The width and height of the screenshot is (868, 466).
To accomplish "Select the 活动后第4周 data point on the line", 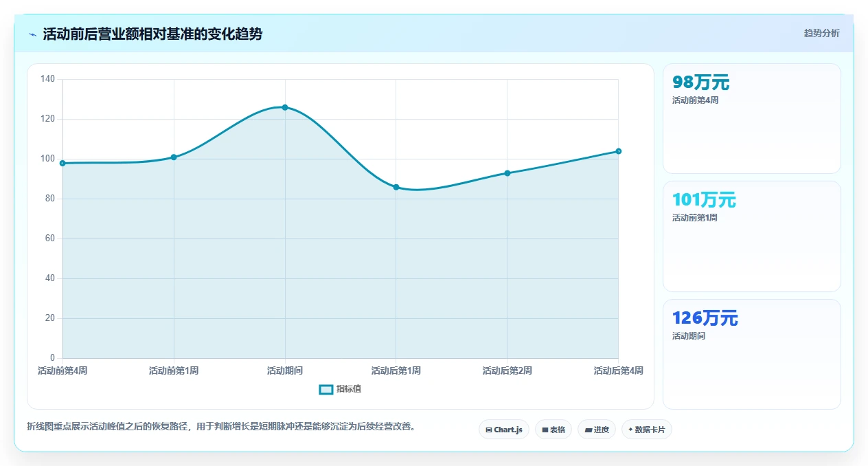I will pyautogui.click(x=619, y=151).
